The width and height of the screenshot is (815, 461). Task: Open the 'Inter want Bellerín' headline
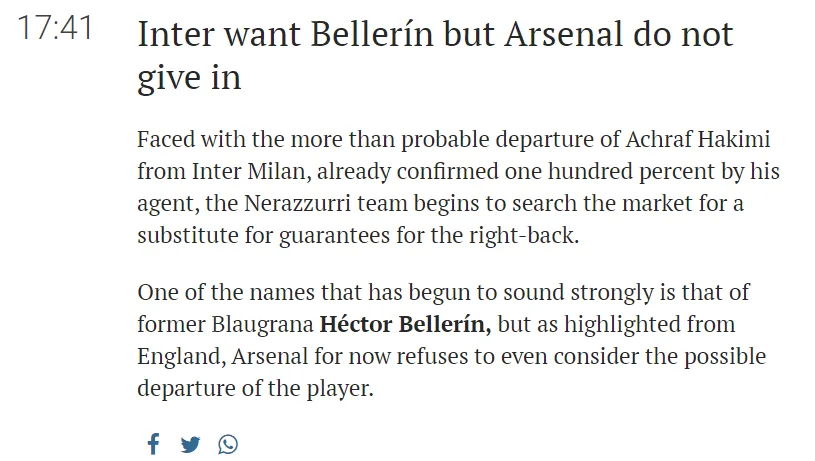[435, 36]
